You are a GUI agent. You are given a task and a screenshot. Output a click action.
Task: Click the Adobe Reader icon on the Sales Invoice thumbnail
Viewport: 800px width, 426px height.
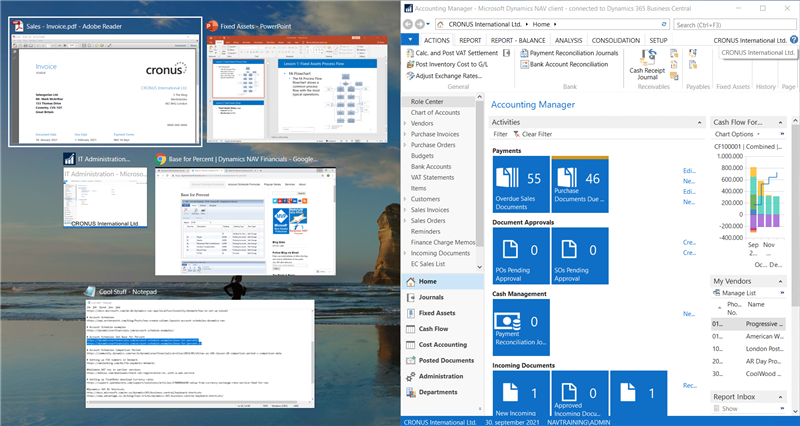tap(18, 26)
